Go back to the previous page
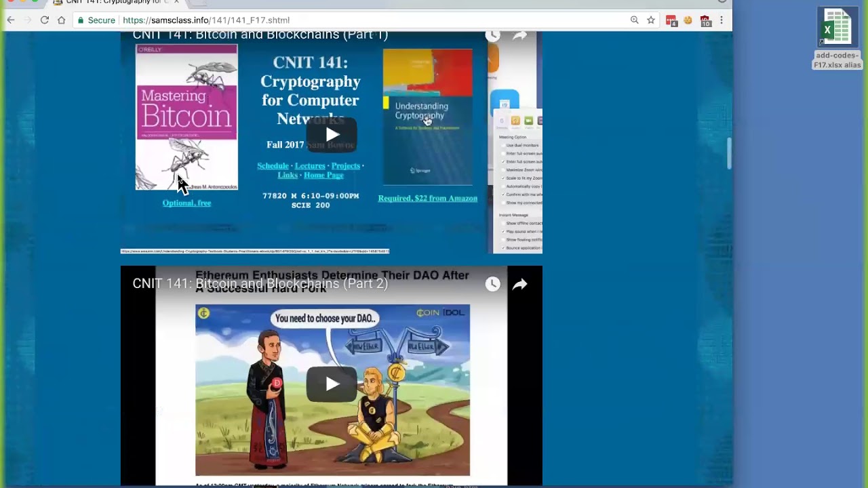The height and width of the screenshot is (488, 868). point(11,20)
